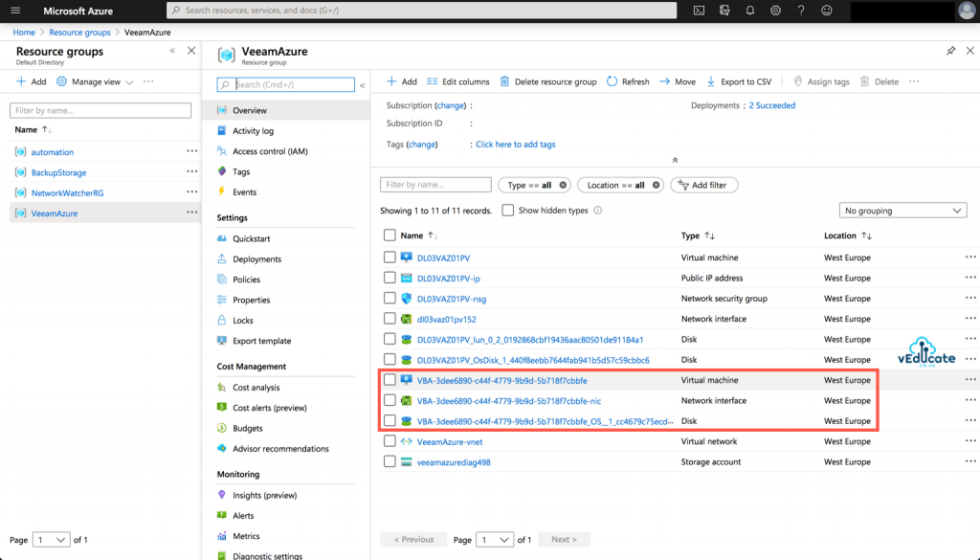Open Cloud Shell from the top bar

[699, 11]
